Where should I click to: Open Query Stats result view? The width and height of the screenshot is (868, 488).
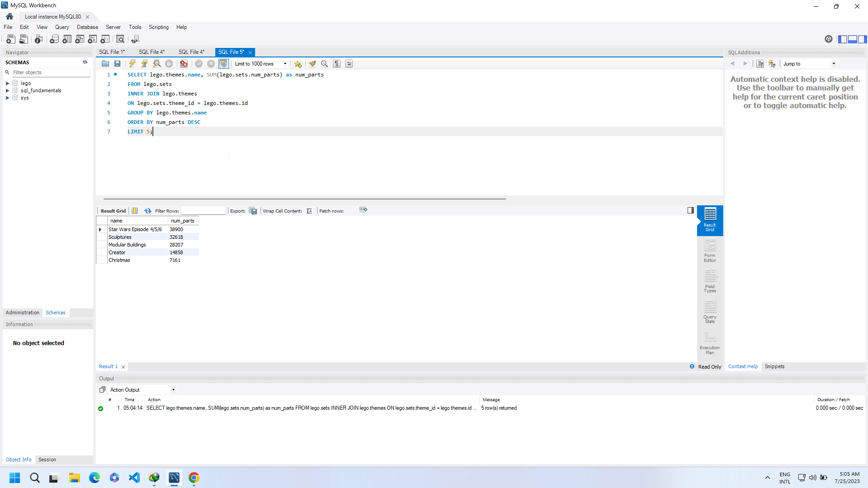point(710,312)
